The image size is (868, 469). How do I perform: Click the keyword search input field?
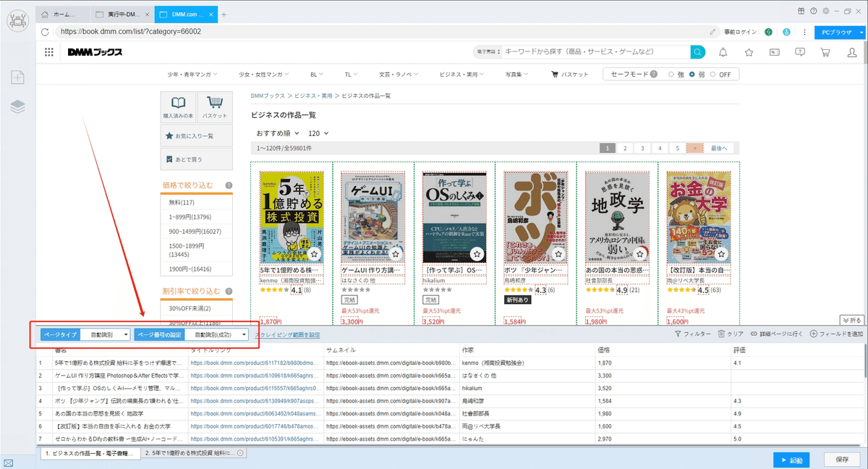click(x=596, y=52)
